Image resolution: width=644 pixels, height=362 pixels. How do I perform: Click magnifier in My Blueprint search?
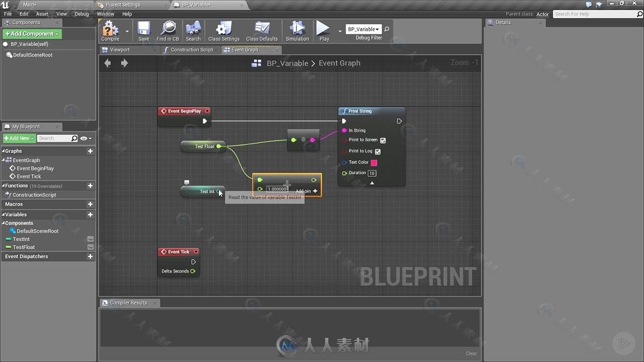[74, 138]
